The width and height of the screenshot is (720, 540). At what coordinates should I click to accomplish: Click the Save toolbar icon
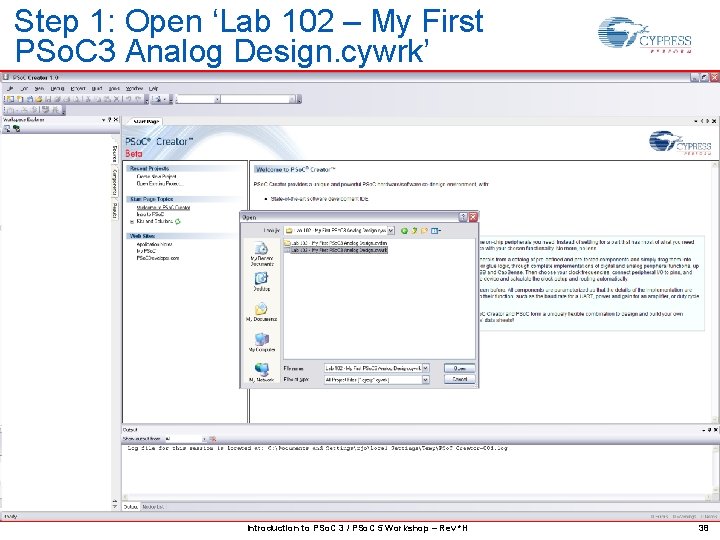click(x=48, y=99)
